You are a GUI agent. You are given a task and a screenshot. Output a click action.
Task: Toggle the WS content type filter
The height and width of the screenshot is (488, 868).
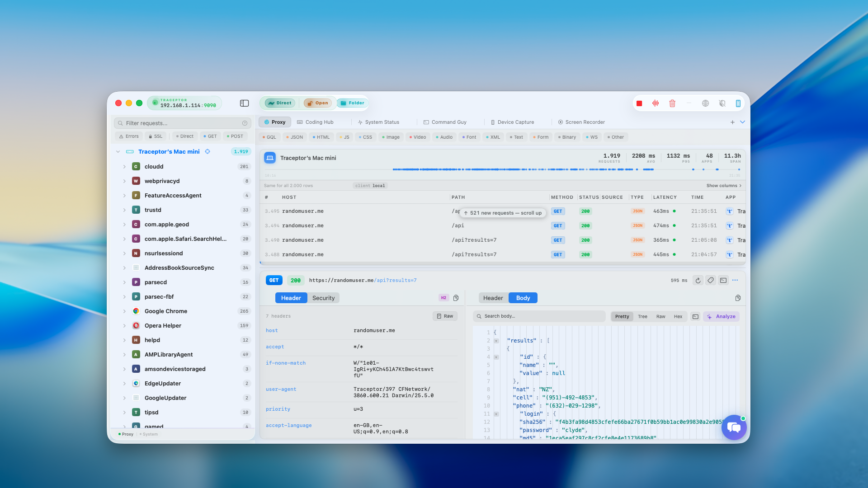click(591, 137)
